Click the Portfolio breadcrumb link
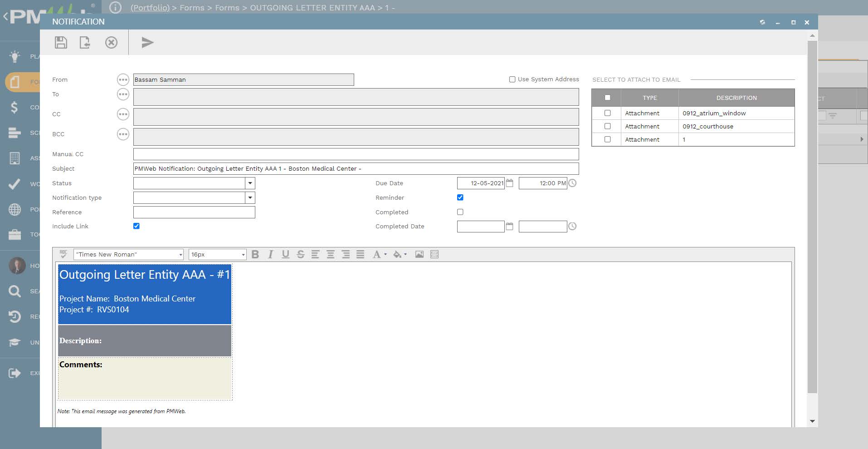 pos(150,8)
